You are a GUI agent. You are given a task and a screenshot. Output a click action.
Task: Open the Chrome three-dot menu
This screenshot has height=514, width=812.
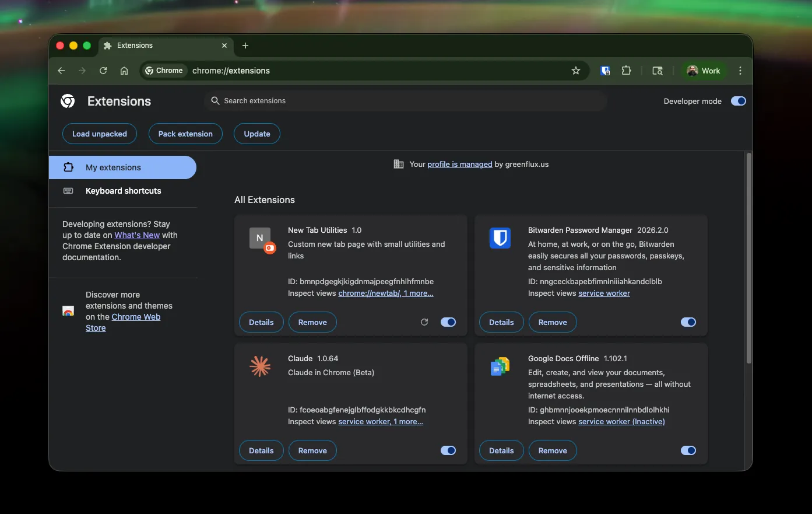(740, 71)
